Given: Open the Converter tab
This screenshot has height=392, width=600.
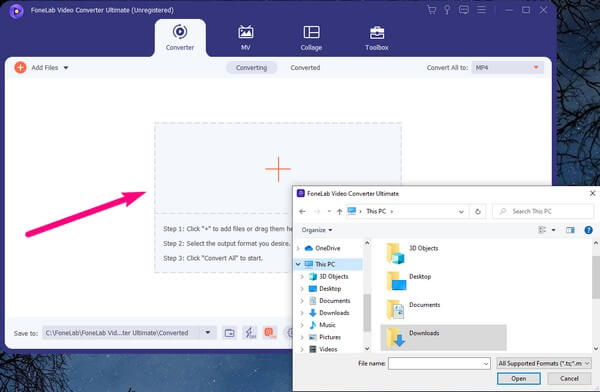Looking at the screenshot, I should pos(180,37).
